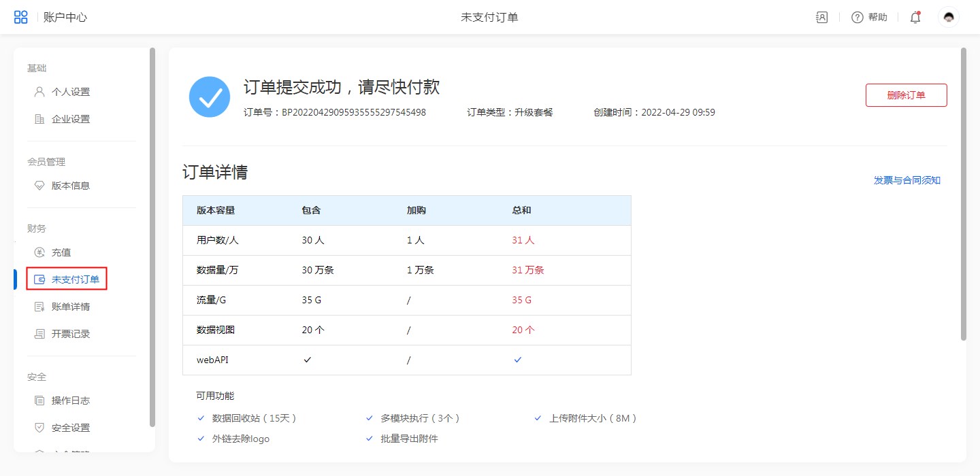
Task: Click the 删除订单 button
Action: [906, 95]
